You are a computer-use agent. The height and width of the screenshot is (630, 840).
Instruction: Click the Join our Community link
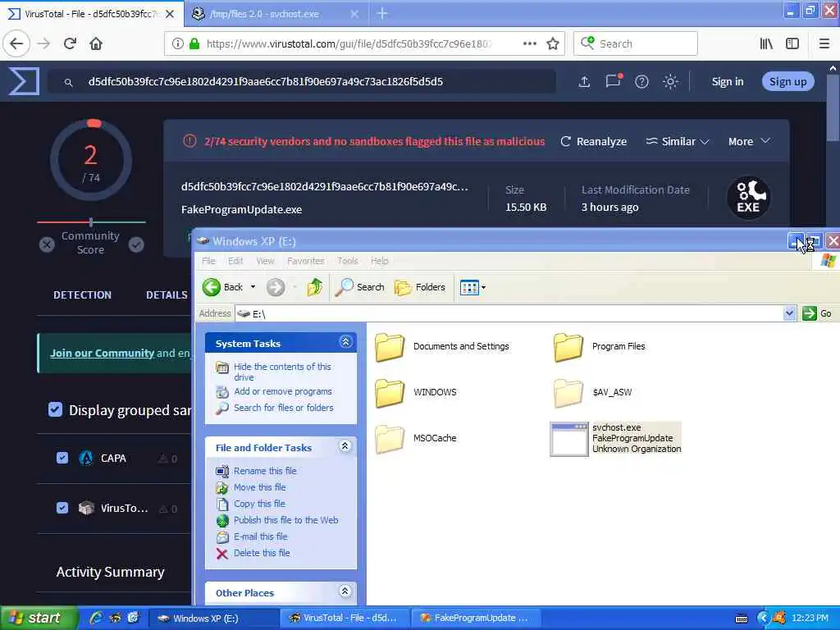102,353
